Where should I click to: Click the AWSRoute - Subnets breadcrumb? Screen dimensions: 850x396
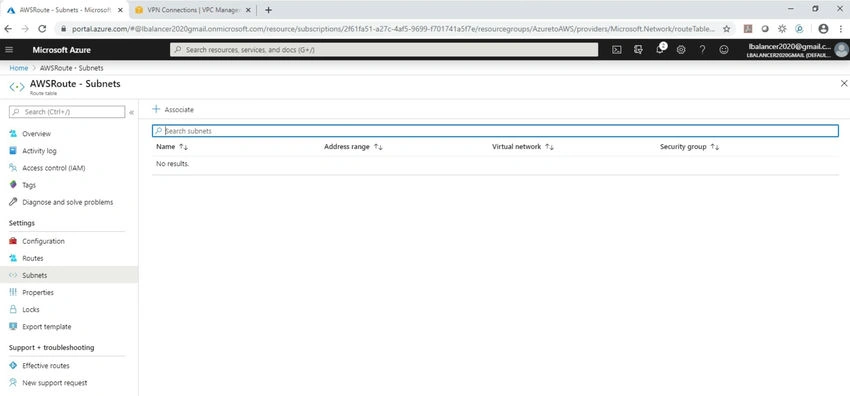(x=72, y=68)
